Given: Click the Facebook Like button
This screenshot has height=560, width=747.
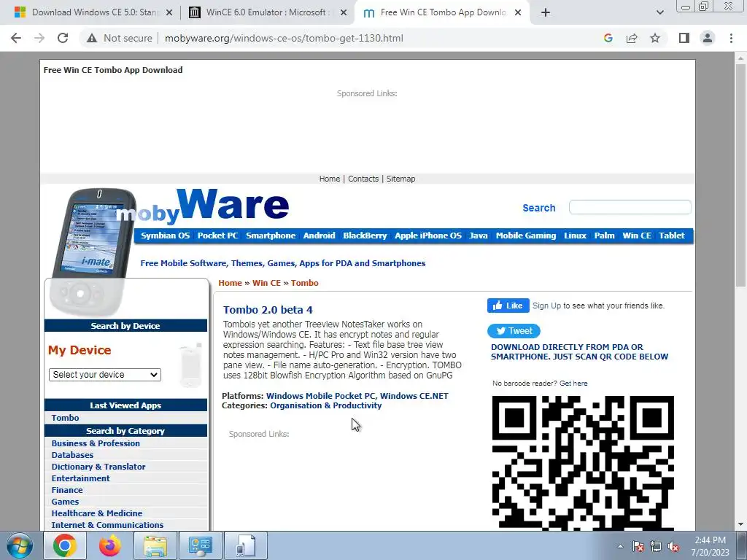Looking at the screenshot, I should [x=508, y=306].
